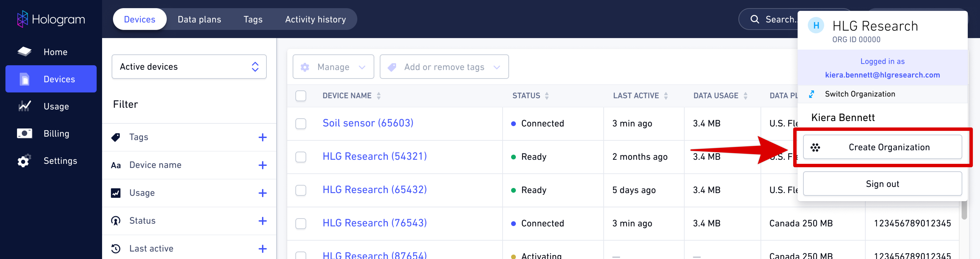Expand the Usage filter plus
The image size is (980, 259).
pos(263,193)
